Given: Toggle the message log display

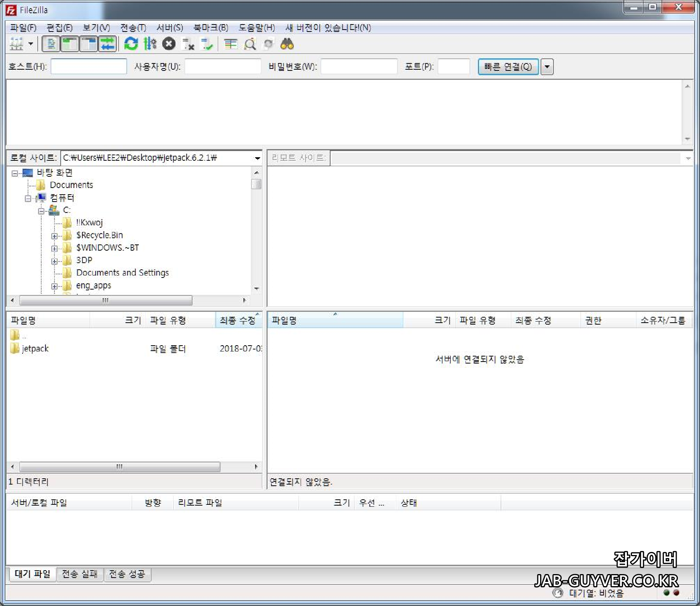Looking at the screenshot, I should click(x=51, y=44).
